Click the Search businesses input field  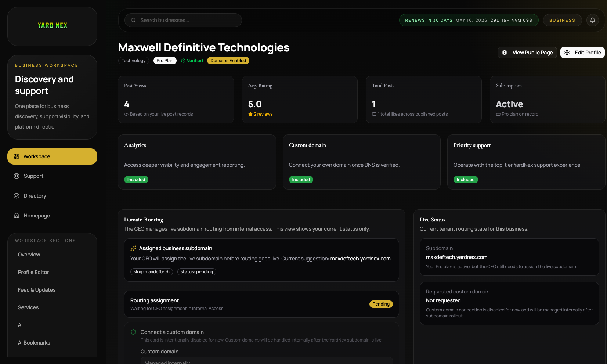187,20
